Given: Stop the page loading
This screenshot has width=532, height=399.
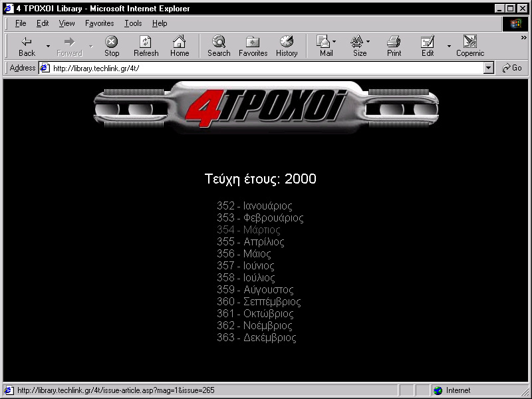Looking at the screenshot, I should (111, 46).
